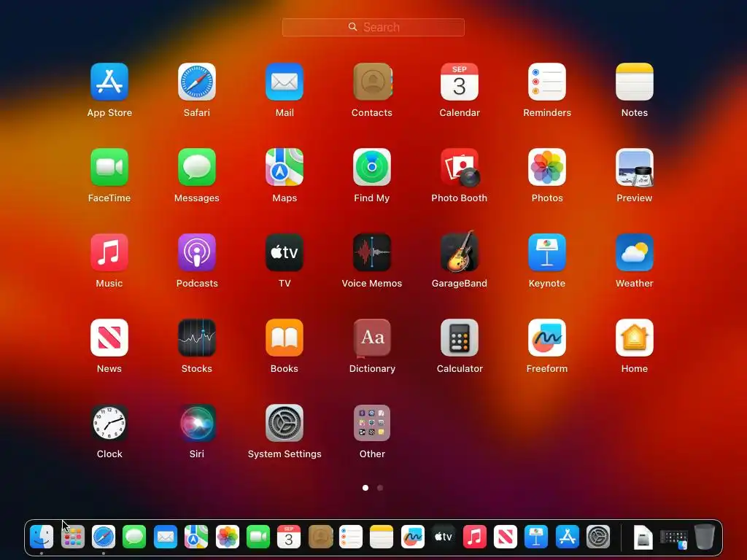Open the Weather app

click(635, 252)
